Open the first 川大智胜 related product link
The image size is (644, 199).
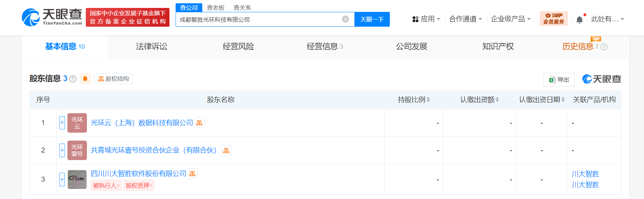tap(585, 174)
